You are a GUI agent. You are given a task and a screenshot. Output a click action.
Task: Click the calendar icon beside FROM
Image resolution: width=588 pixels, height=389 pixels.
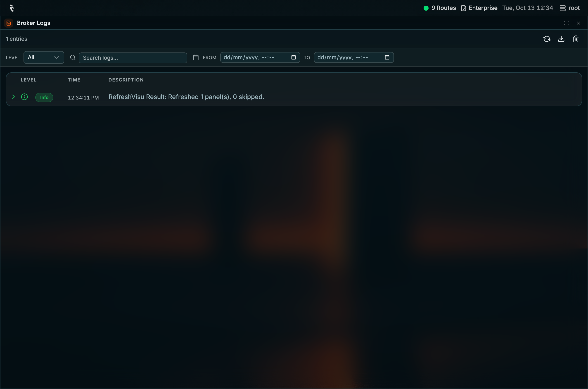click(196, 57)
